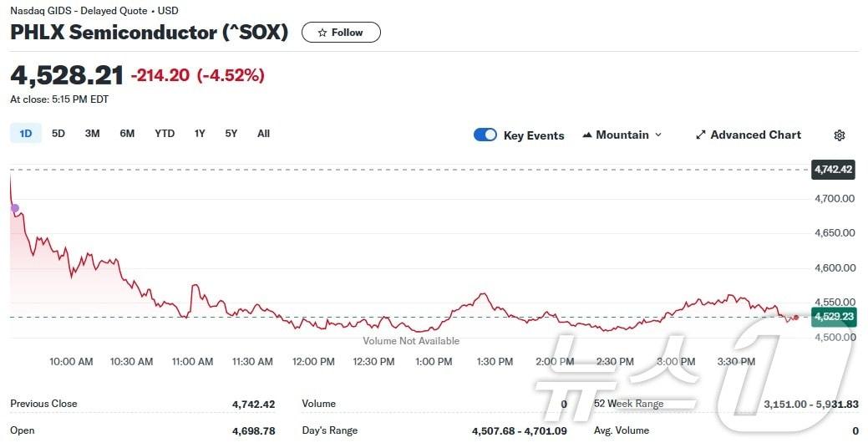Select the 3M time range

[x=93, y=134]
